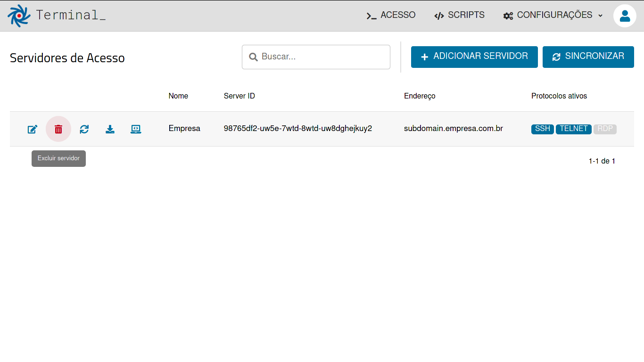Select address subdomain.empresa.com.br
The width and height of the screenshot is (644, 362).
click(454, 128)
